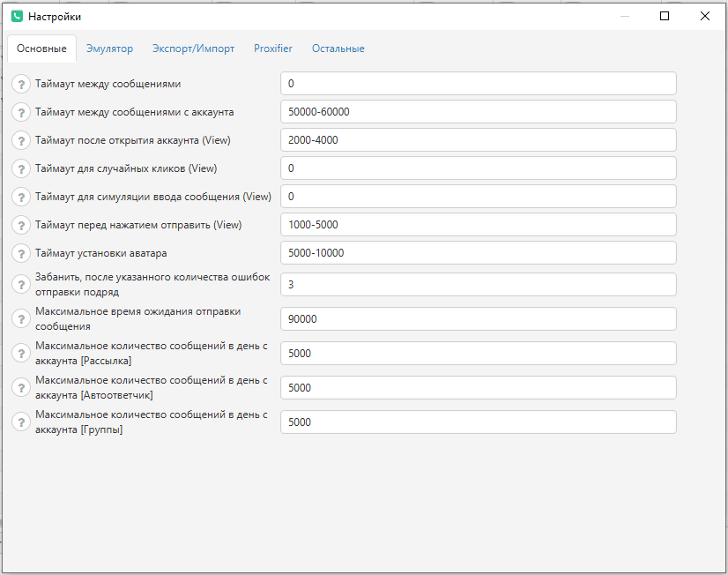
Task: Click the label Таймаут установки аватара
Action: coord(101,254)
